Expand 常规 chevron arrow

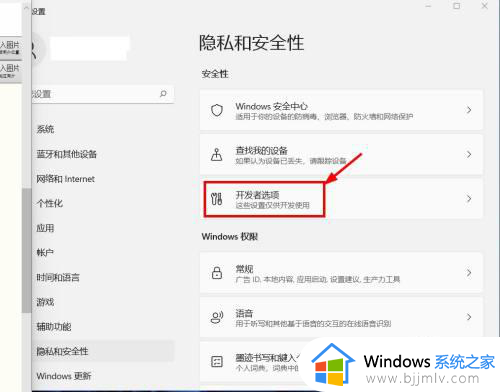click(469, 273)
